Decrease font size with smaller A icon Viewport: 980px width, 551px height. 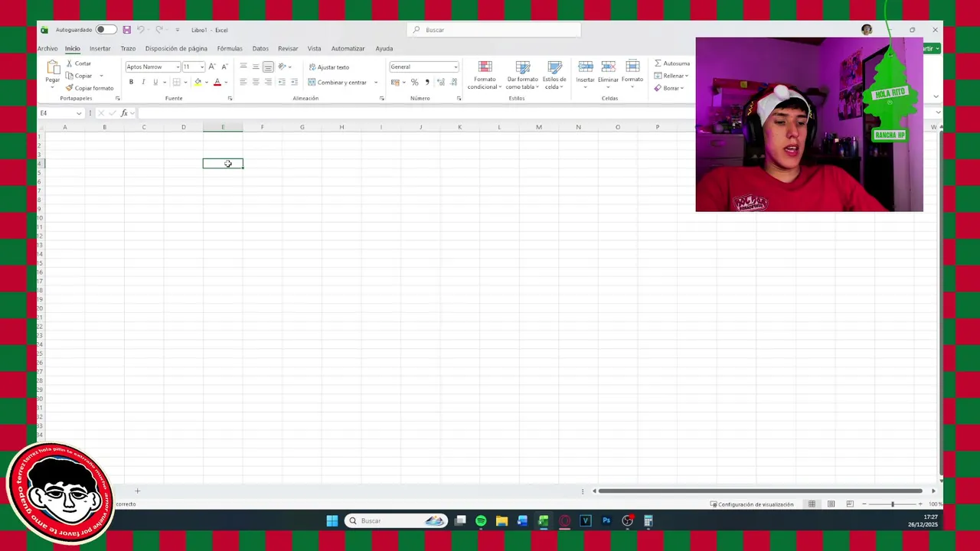[224, 67]
